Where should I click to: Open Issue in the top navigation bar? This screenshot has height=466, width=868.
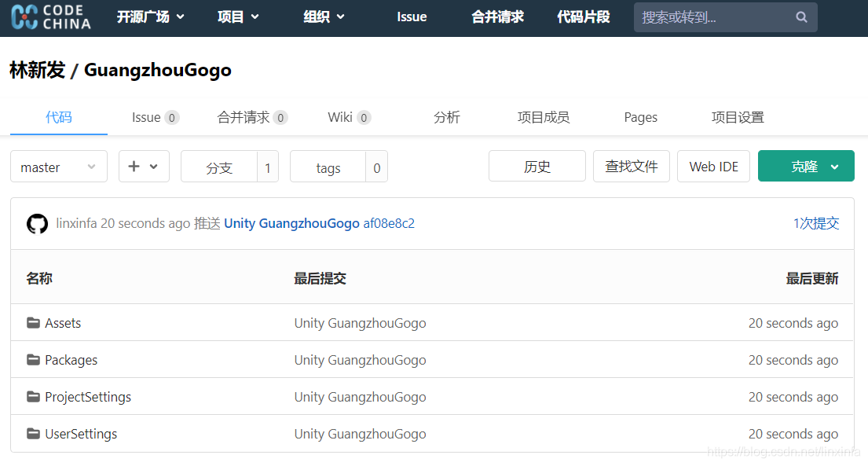[412, 17]
